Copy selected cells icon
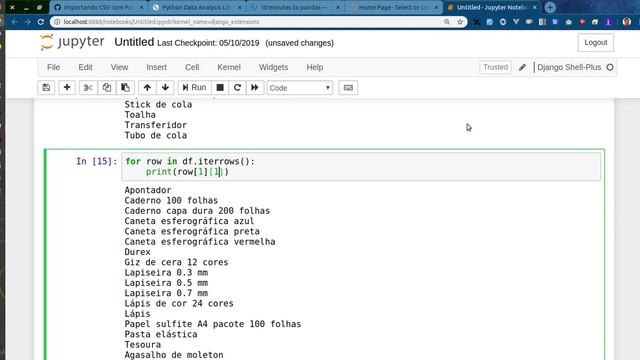The image size is (640, 360). coord(107,88)
